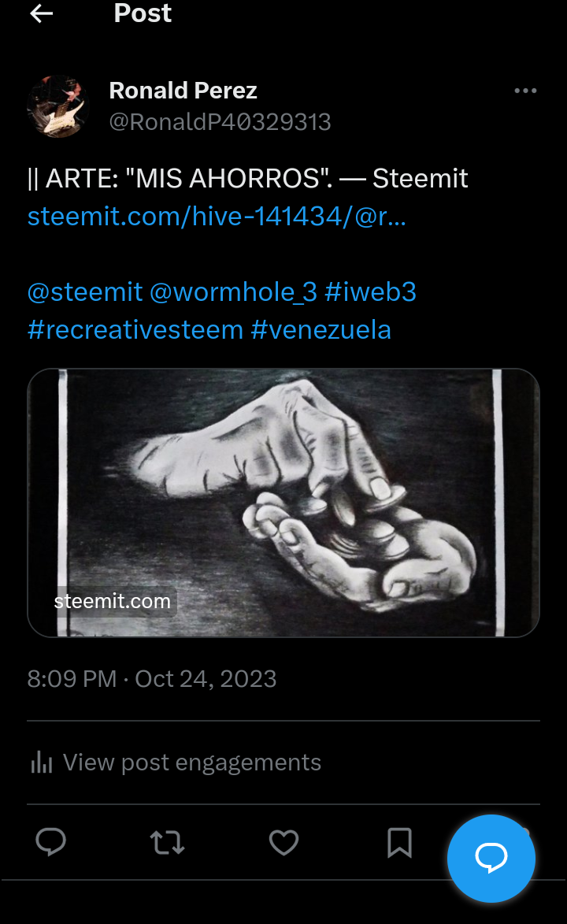Tap the blue floating reply button
This screenshot has width=567, height=924.
point(491,858)
